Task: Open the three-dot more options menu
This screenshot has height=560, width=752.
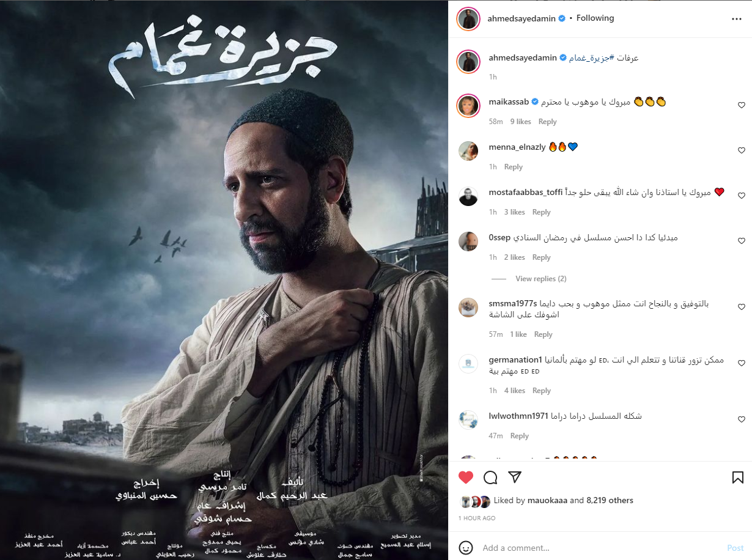Action: [737, 19]
